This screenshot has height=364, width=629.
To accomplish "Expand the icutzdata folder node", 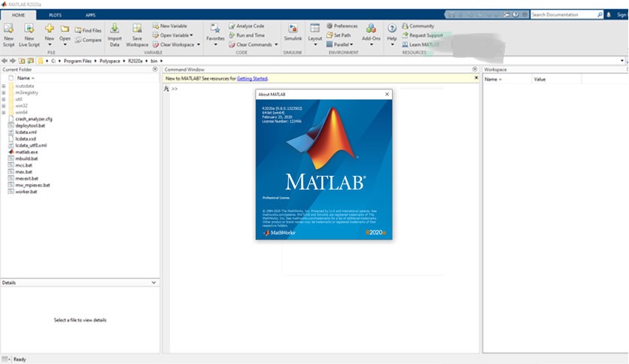I will 4,86.
